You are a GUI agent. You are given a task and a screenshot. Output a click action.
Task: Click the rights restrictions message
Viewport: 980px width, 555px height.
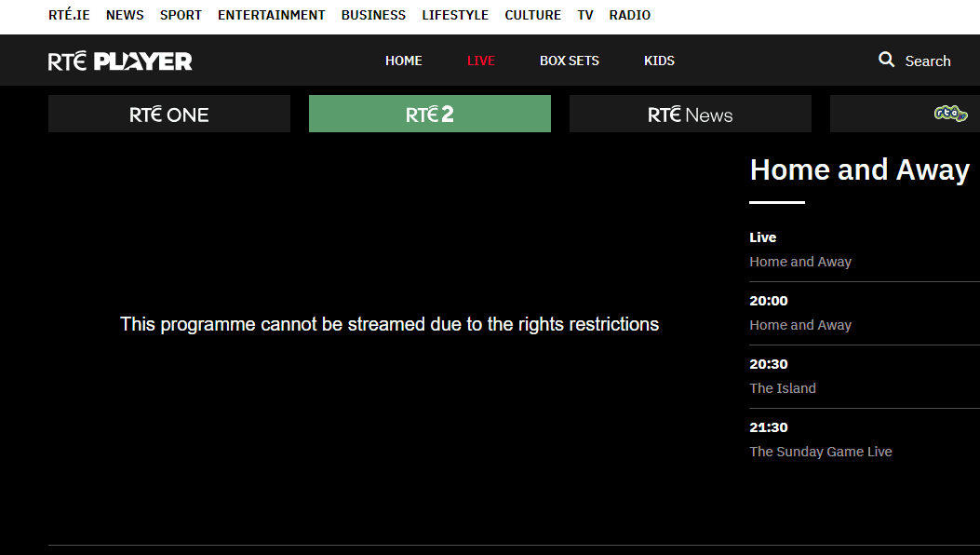tap(389, 324)
